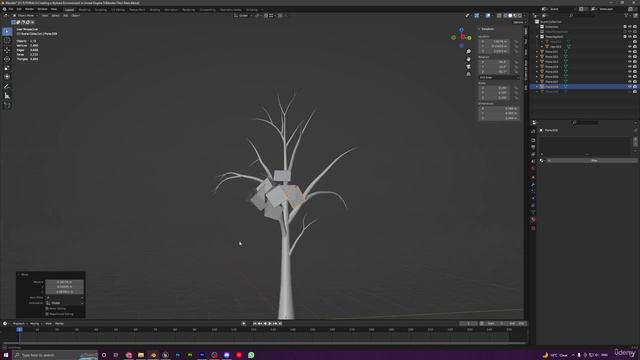640x360 pixels.
Task: Open the Texture properties tab
Action: click(x=533, y=228)
